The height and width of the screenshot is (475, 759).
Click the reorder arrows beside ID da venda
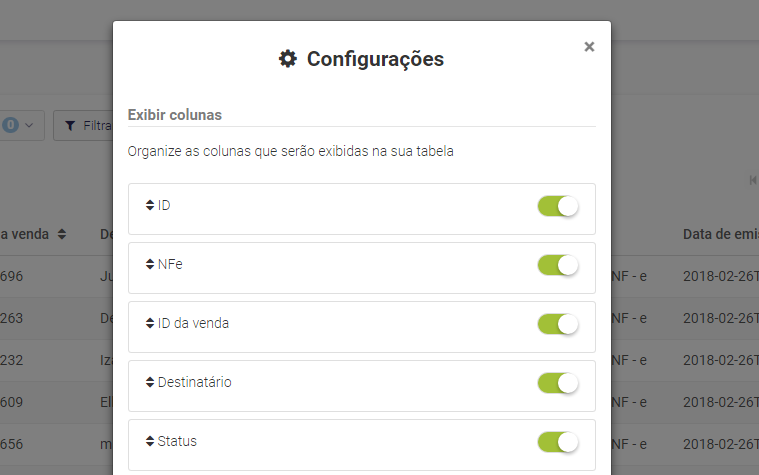150,323
